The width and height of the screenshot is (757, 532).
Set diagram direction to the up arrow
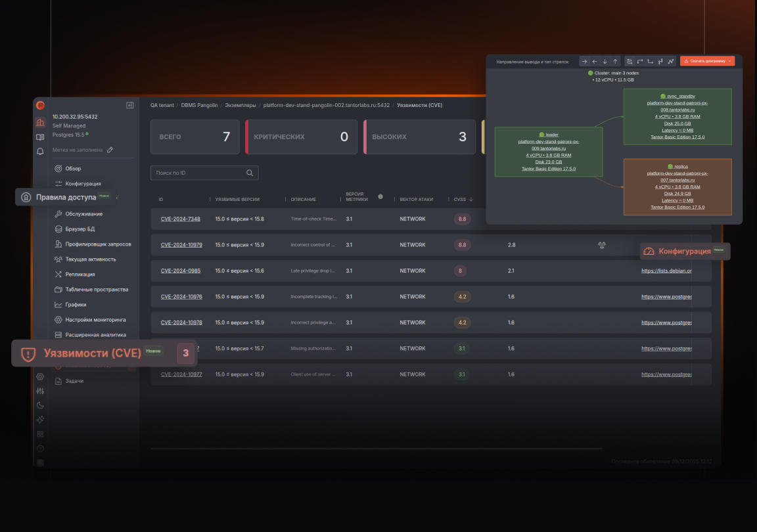(x=615, y=61)
